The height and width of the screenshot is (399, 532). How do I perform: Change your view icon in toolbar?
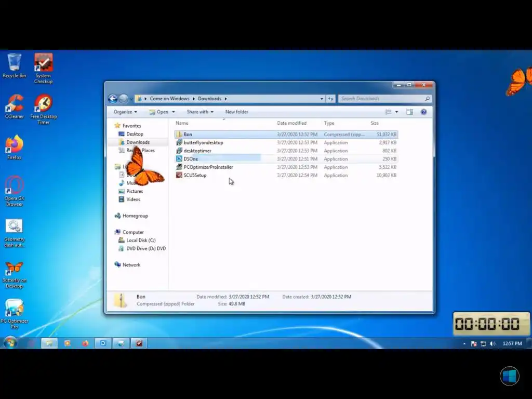tap(388, 112)
